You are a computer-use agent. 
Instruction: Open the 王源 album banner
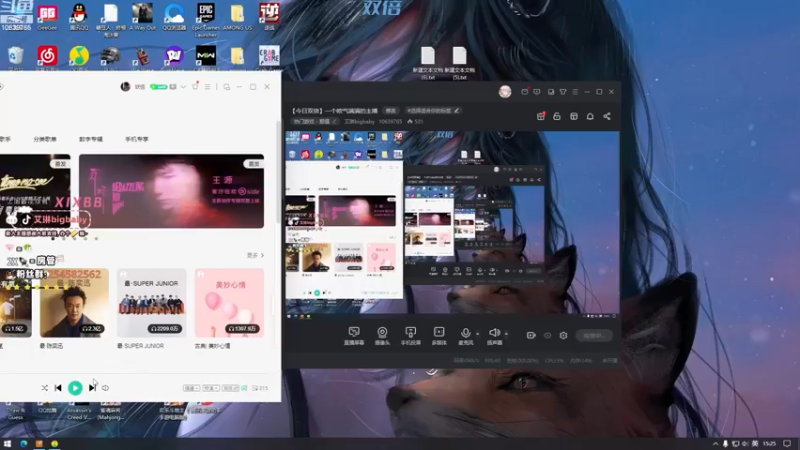click(x=171, y=191)
